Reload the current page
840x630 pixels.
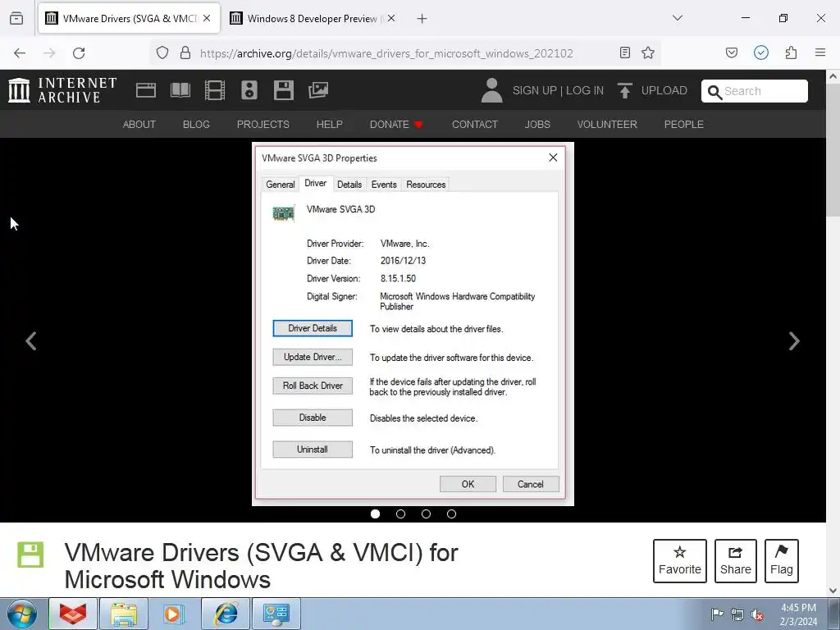[x=79, y=53]
